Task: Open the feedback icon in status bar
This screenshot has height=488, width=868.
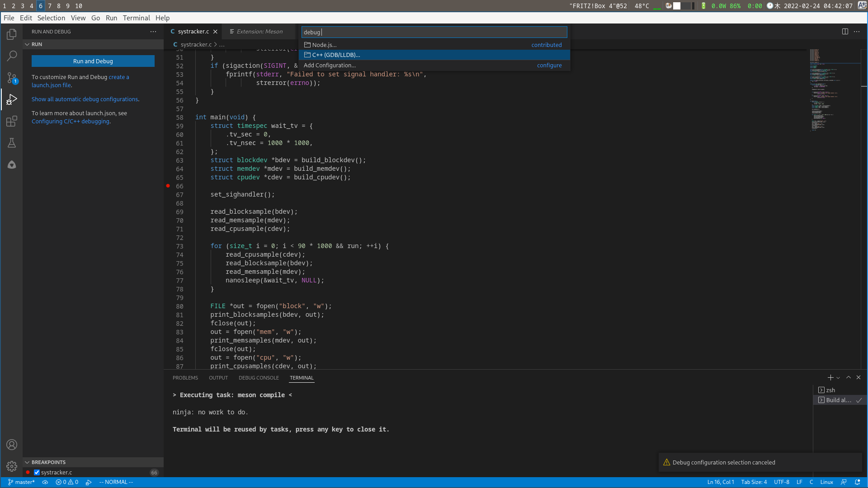Action: (x=844, y=482)
